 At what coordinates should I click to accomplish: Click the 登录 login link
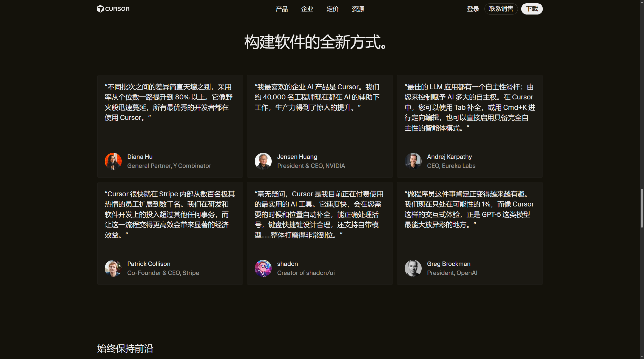coord(473,9)
